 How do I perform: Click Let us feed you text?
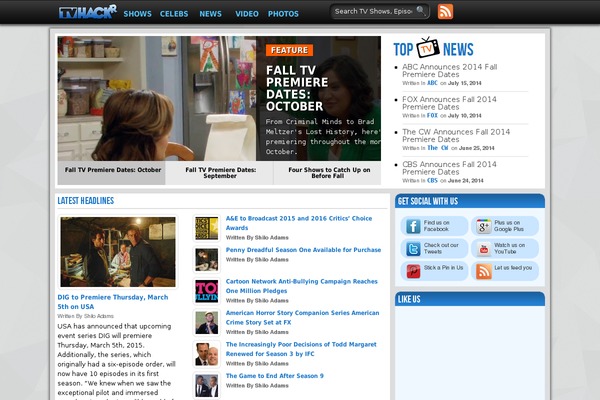[x=513, y=268]
